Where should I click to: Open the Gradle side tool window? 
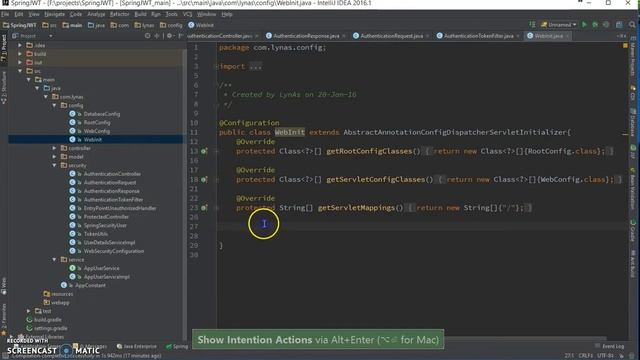633,231
